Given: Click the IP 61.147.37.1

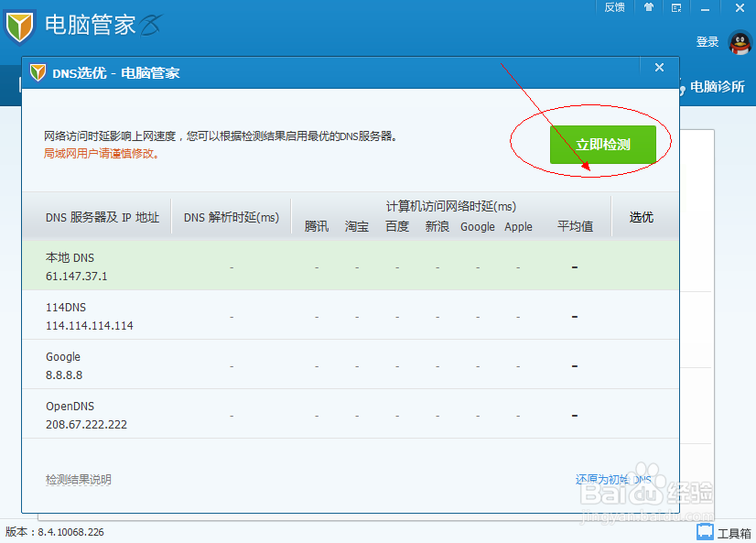Looking at the screenshot, I should click(77, 277).
